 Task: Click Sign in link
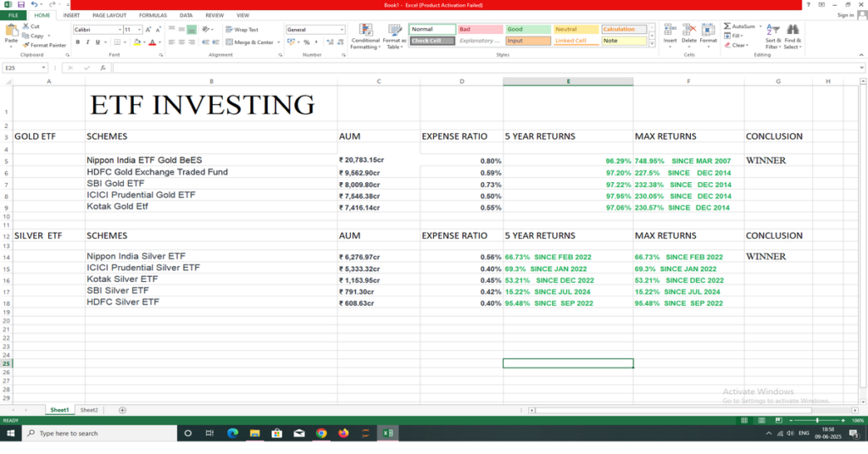coord(845,15)
